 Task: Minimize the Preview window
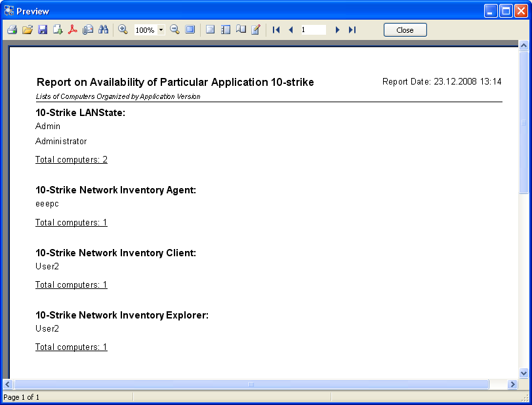coord(490,11)
